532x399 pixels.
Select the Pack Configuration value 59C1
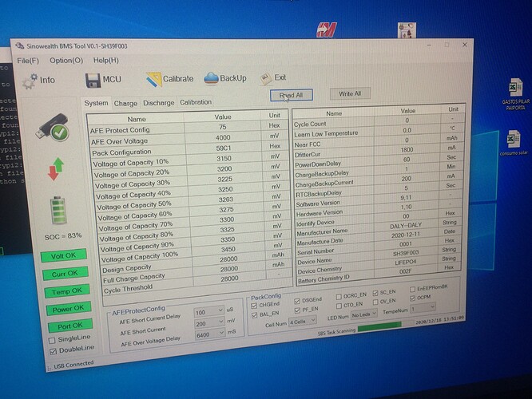(224, 148)
